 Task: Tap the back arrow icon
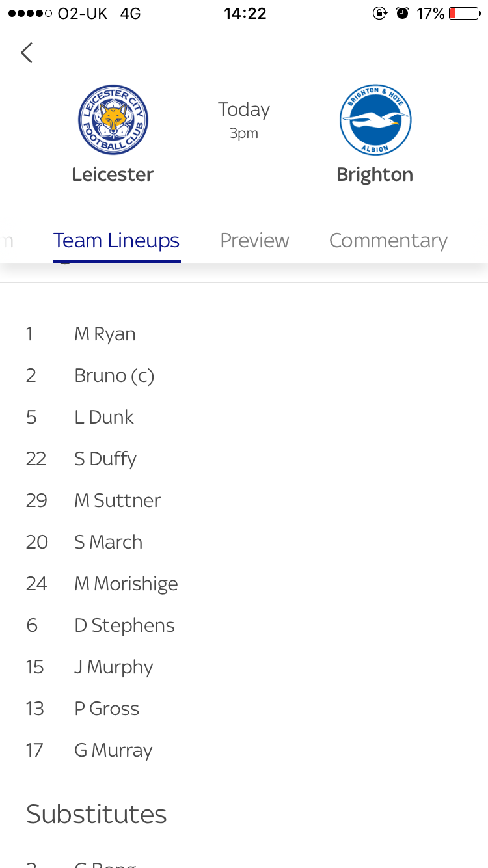(x=27, y=53)
